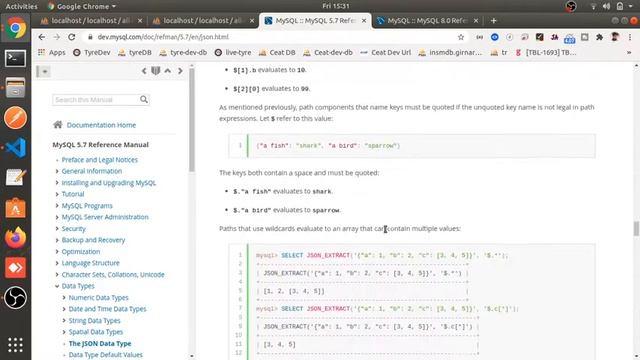The height and width of the screenshot is (360, 640).
Task: Open live-tyre bookmark
Action: 233,52
